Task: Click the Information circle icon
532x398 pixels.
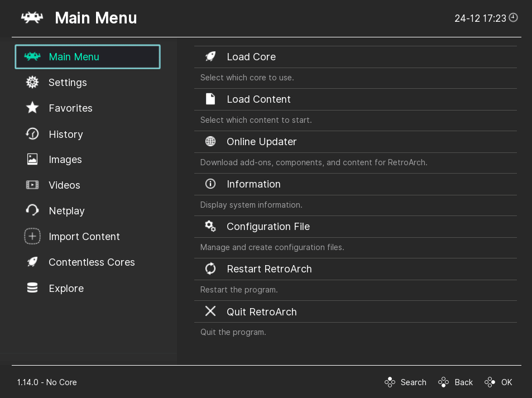Action: click(210, 184)
